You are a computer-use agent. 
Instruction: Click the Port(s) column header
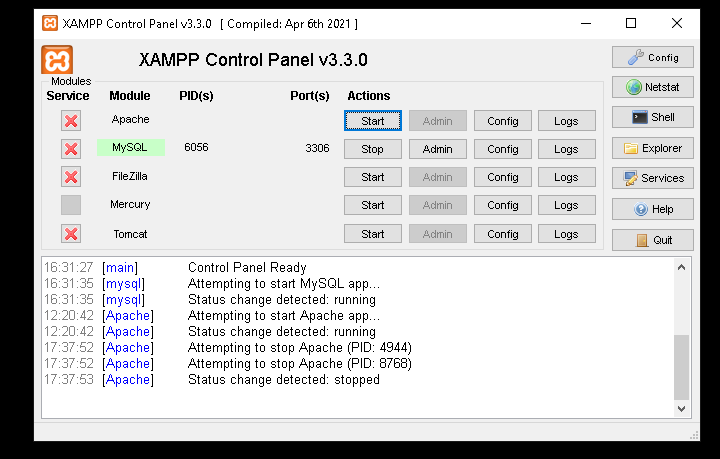[310, 96]
